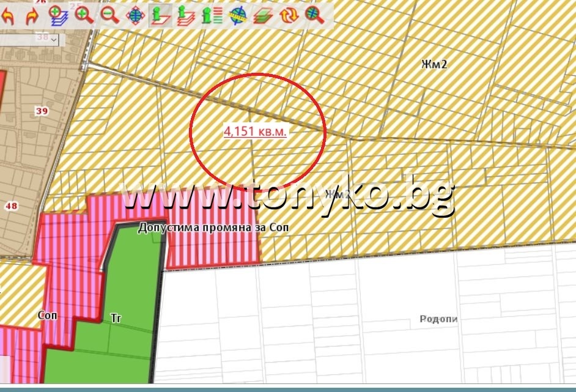The width and height of the screenshot is (576, 392).
Task: Click the 4,151 кв.м. area link
Action: [256, 130]
